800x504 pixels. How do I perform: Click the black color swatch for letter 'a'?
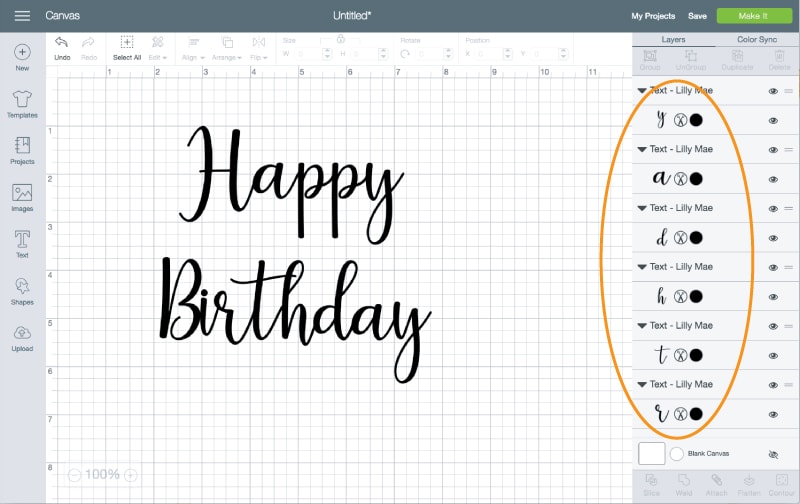696,179
